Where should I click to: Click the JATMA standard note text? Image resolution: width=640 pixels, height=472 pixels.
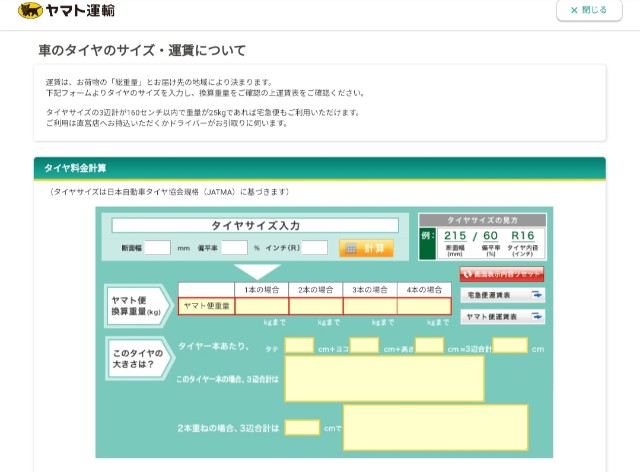click(169, 192)
